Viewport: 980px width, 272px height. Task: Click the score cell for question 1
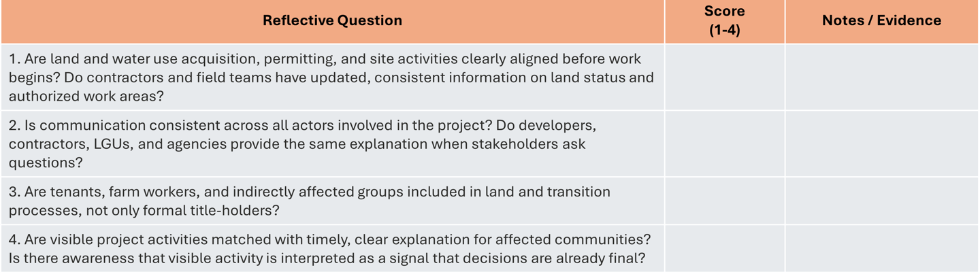point(724,78)
